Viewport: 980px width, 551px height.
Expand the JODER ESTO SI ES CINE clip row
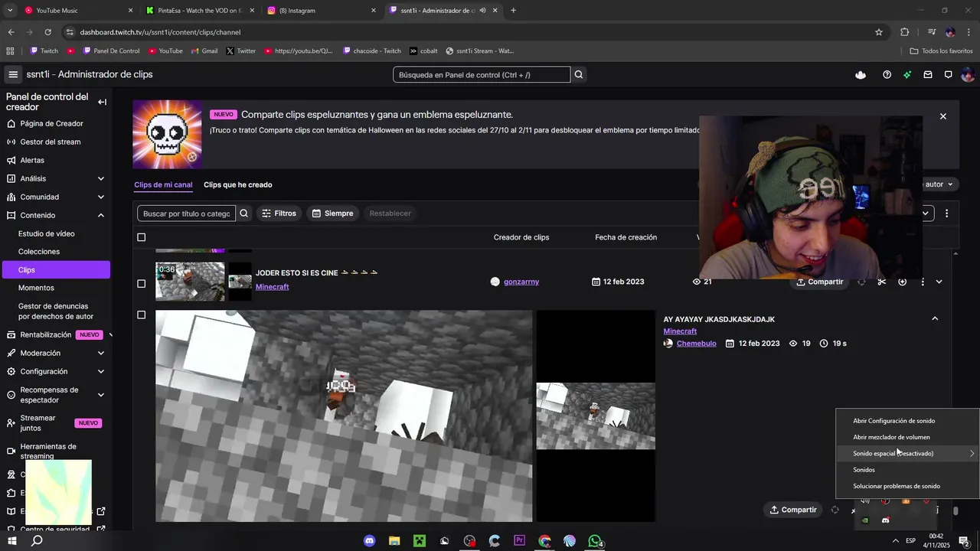point(939,282)
